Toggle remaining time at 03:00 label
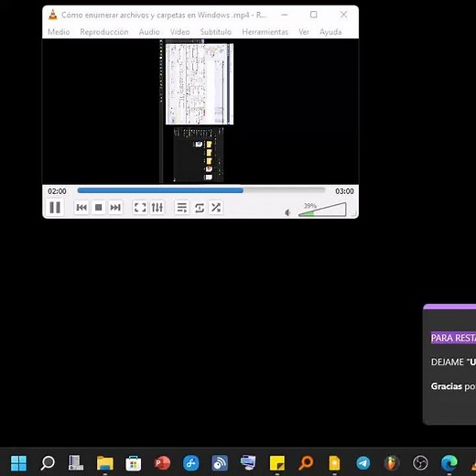476x476 pixels. [x=344, y=191]
